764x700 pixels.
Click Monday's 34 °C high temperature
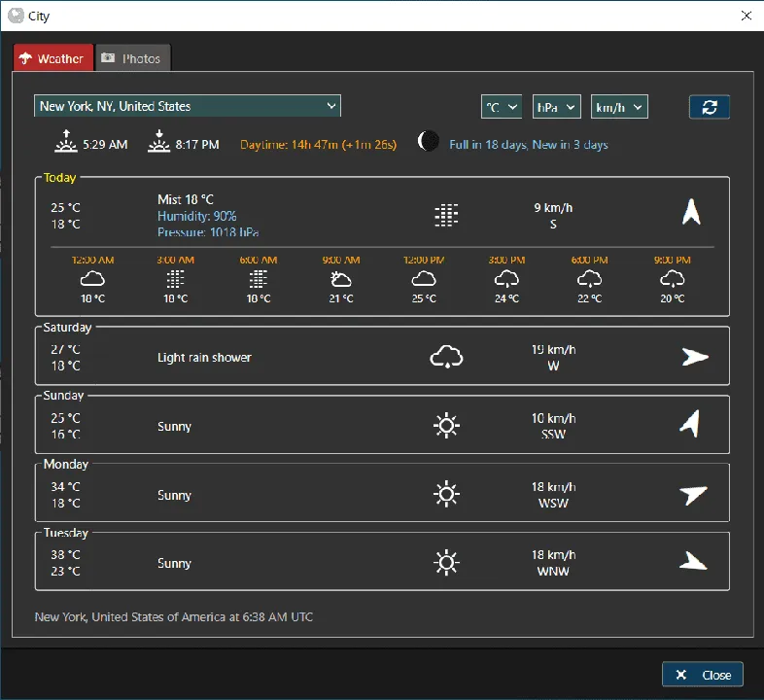(65, 486)
